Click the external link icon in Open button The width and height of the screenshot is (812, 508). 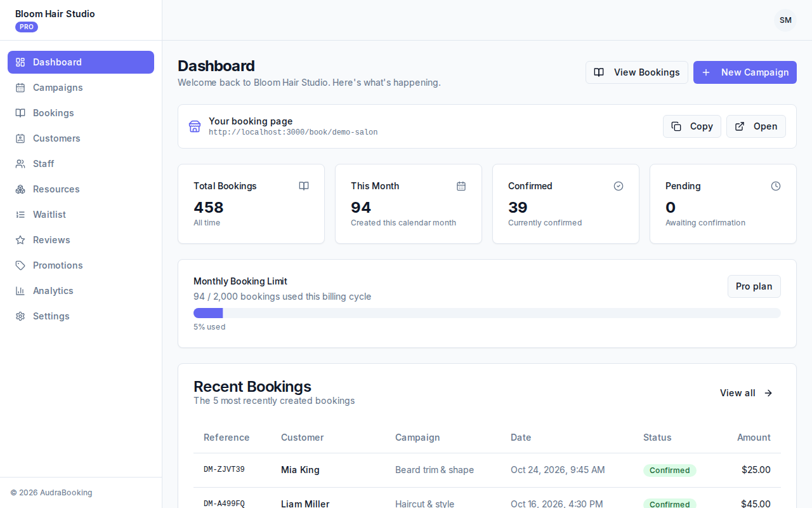740,126
